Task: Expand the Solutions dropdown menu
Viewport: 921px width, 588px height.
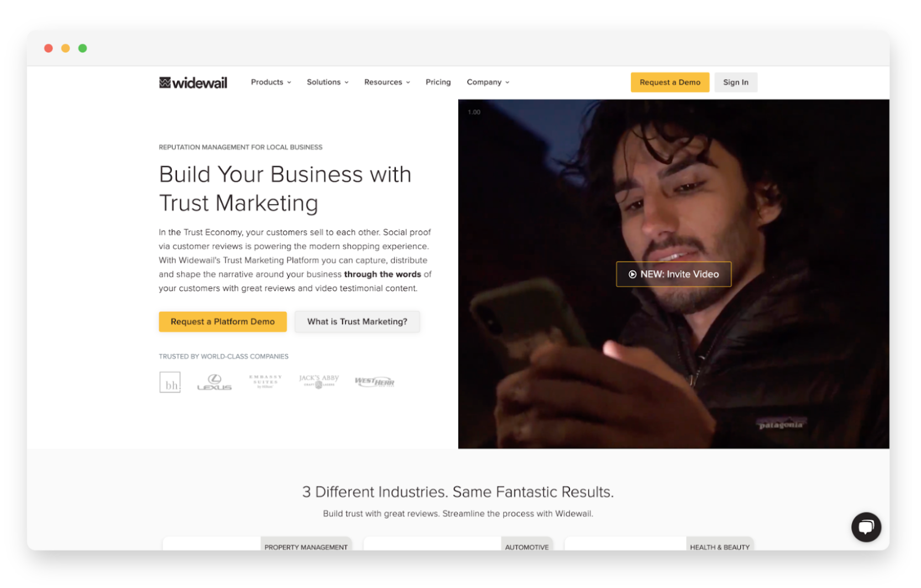Action: click(x=328, y=82)
